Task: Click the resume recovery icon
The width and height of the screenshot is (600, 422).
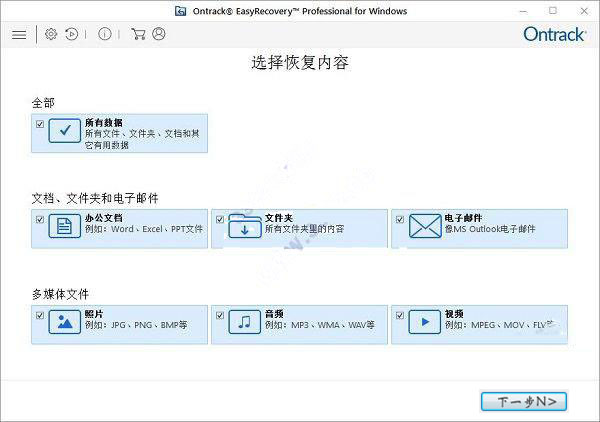Action: 72,34
